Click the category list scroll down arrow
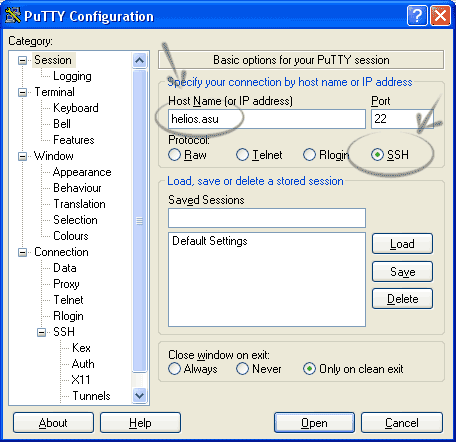Image resolution: width=456 pixels, height=442 pixels. click(x=139, y=396)
